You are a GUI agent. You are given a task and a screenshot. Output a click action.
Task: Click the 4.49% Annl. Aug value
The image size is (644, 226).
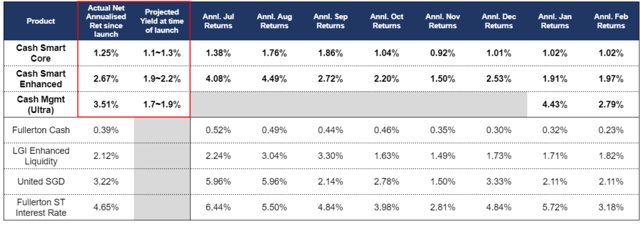click(274, 79)
